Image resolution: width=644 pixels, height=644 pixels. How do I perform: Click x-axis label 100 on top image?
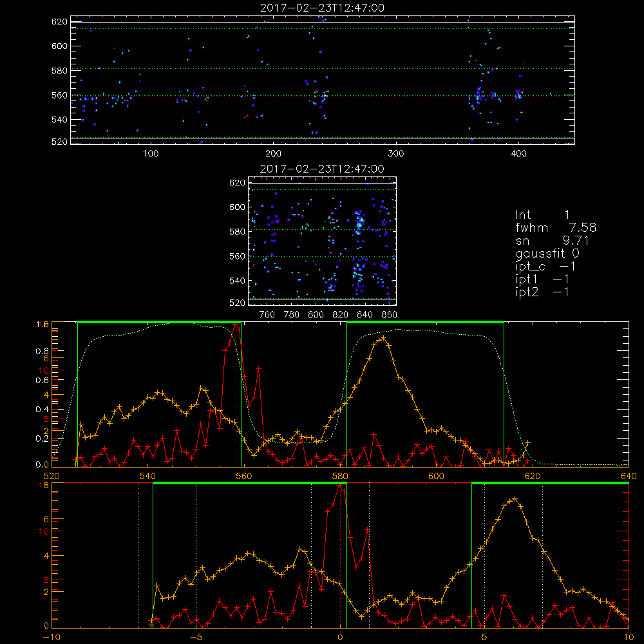click(151, 154)
